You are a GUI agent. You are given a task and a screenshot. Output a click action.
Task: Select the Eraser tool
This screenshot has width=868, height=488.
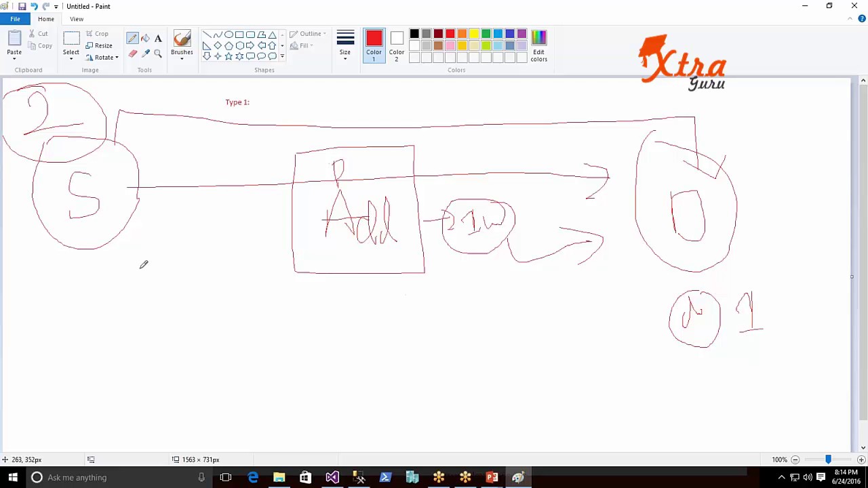132,54
